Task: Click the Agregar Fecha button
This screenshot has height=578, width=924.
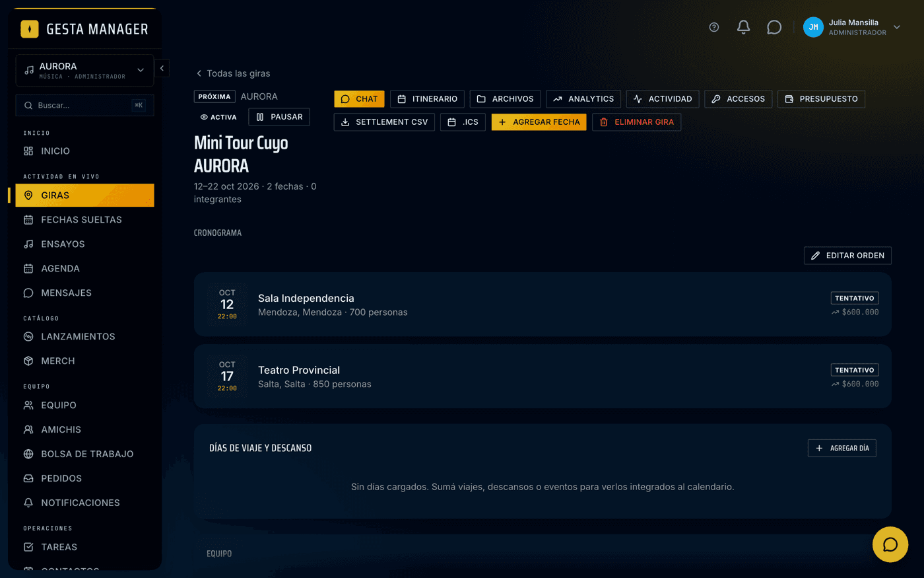Action: (x=539, y=122)
